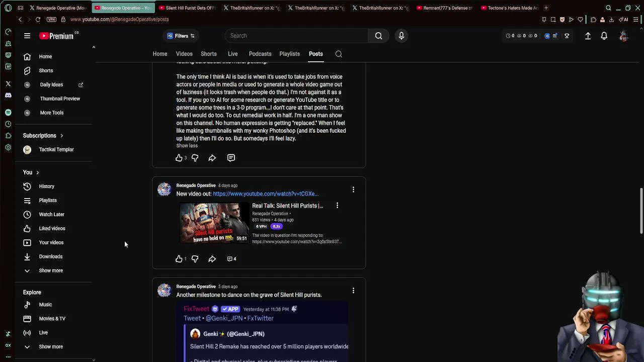Expand Subscriptions section chevron
Image resolution: width=644 pixels, height=362 pixels.
pyautogui.click(x=61, y=136)
